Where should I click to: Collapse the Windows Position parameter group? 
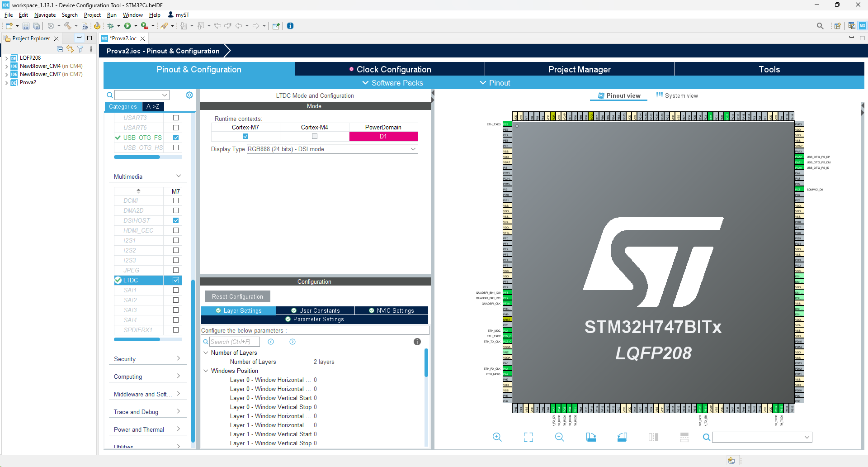click(206, 371)
